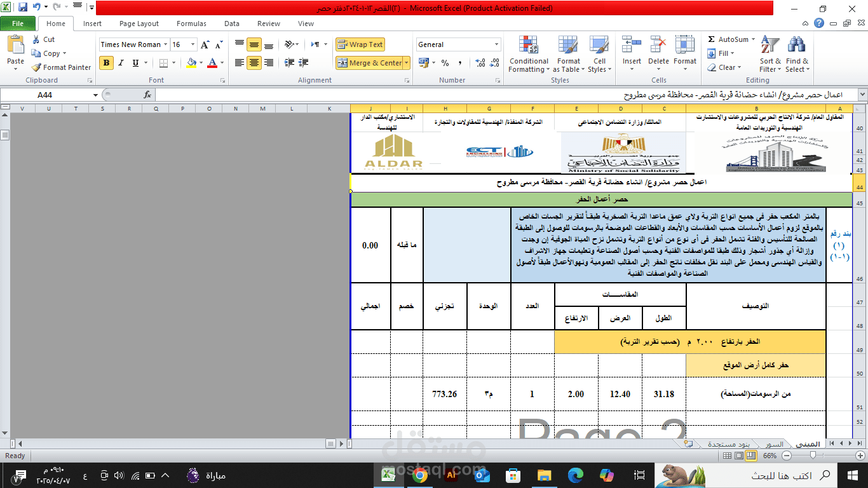Click the Name Box showing A44
The width and height of the screenshot is (868, 488).
[x=46, y=95]
